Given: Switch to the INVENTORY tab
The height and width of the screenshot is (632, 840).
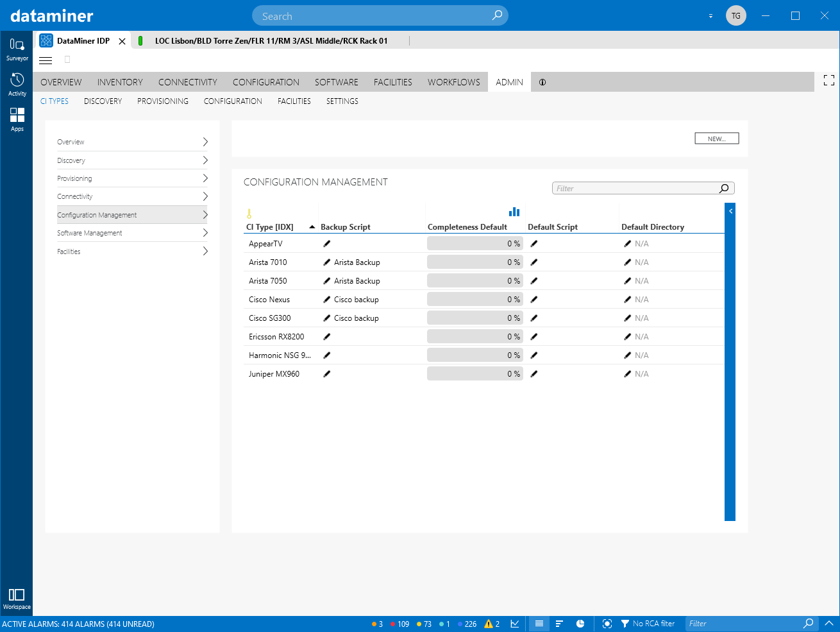Looking at the screenshot, I should tap(120, 82).
